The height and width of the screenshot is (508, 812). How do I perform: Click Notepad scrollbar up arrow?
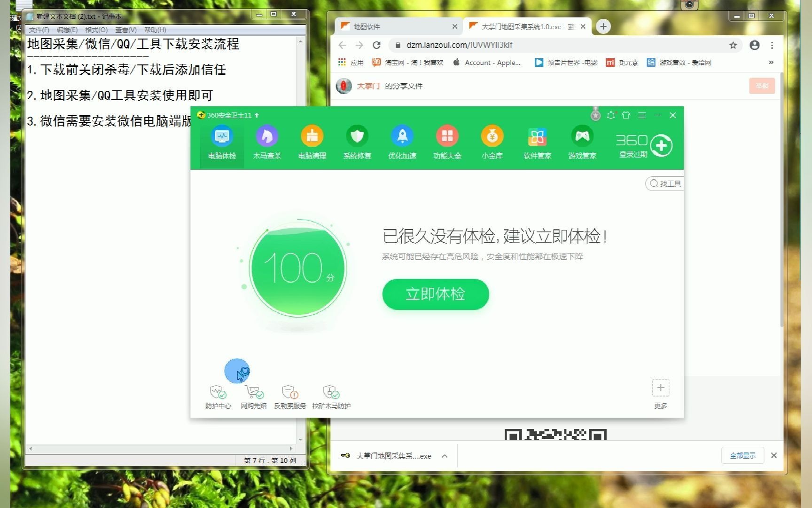coord(301,42)
